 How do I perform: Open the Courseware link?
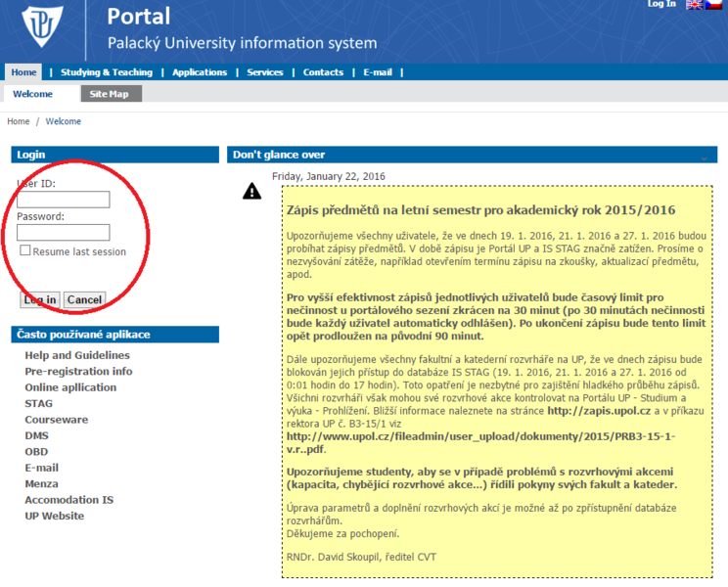tap(56, 420)
